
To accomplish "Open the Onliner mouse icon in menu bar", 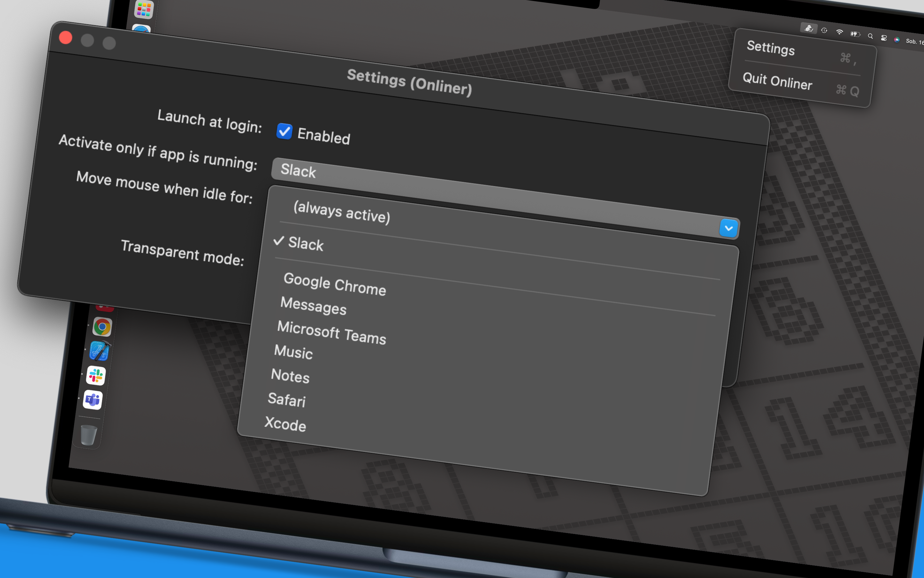I will (x=809, y=28).
